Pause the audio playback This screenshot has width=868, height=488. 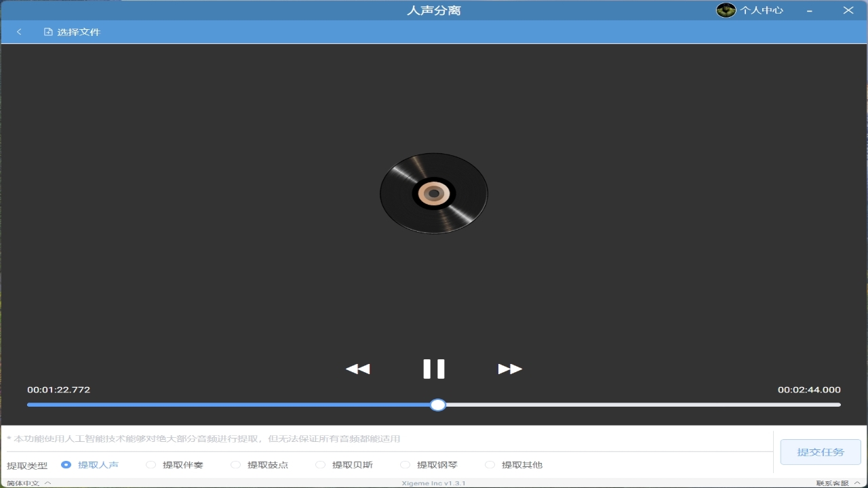pos(433,369)
